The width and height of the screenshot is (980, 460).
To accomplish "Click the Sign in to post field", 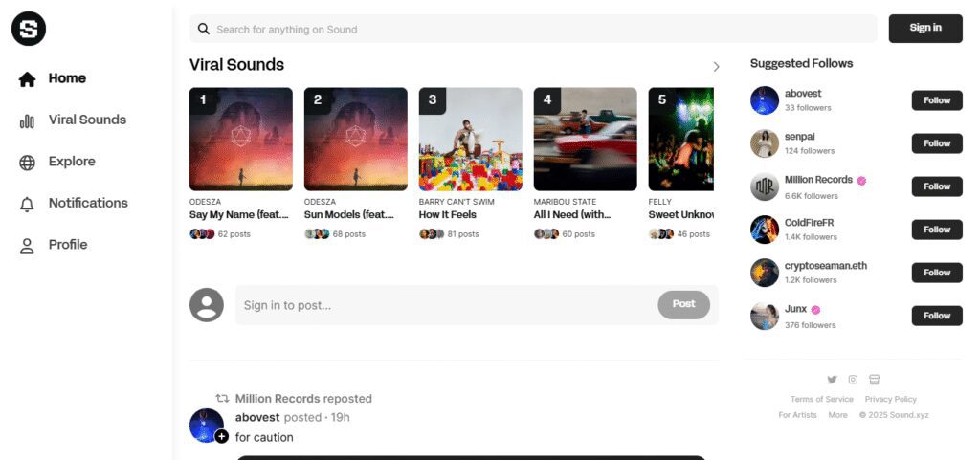I will (477, 304).
